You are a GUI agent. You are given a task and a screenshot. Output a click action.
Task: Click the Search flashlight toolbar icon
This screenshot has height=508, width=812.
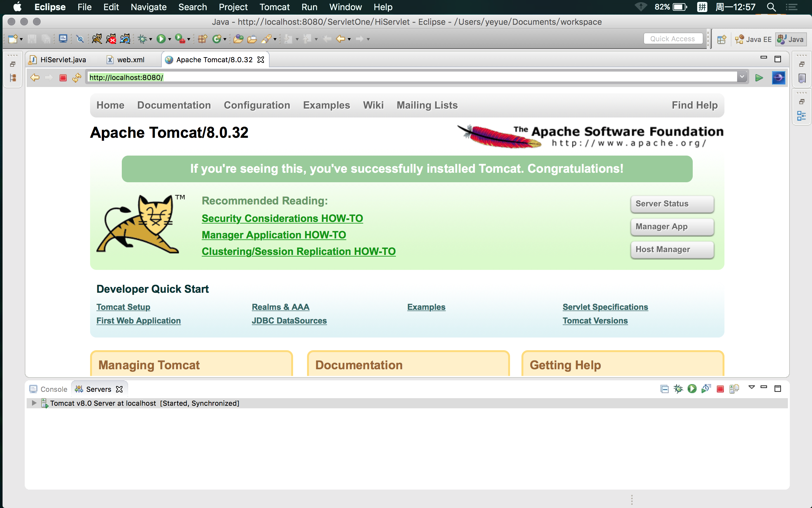pos(267,39)
